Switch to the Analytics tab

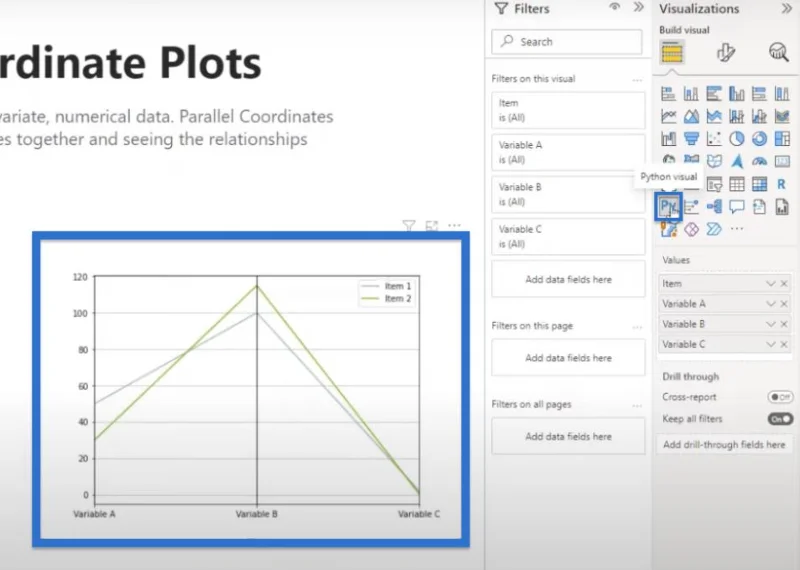779,52
